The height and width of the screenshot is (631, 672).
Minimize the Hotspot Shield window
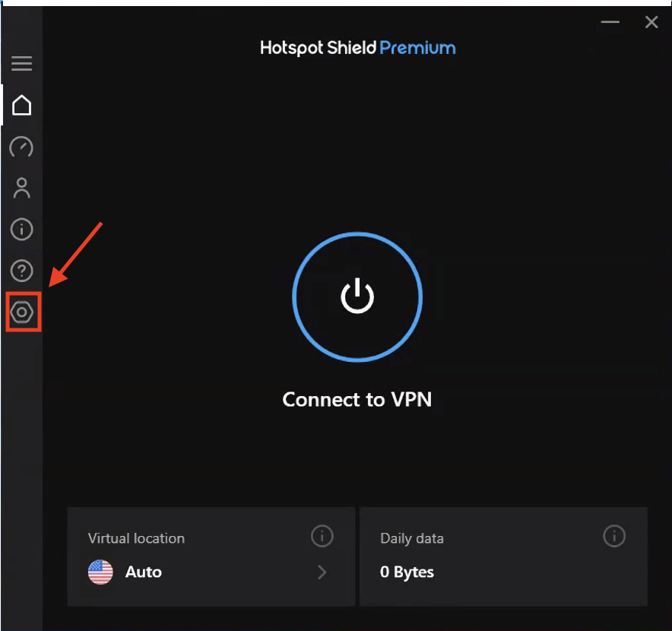pyautogui.click(x=610, y=21)
